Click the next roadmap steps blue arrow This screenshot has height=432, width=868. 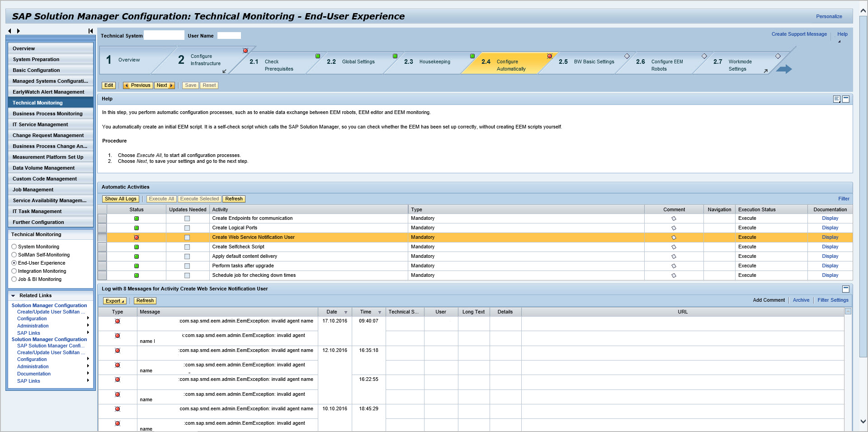(x=784, y=69)
